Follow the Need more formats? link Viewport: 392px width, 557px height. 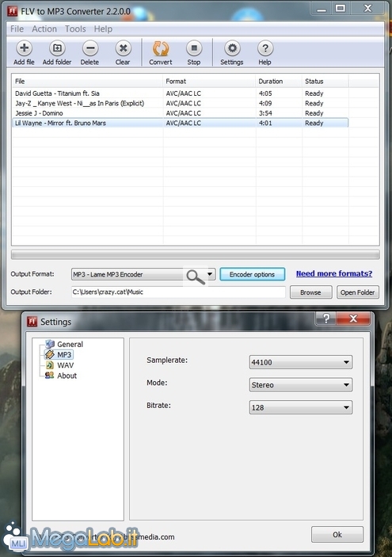334,273
